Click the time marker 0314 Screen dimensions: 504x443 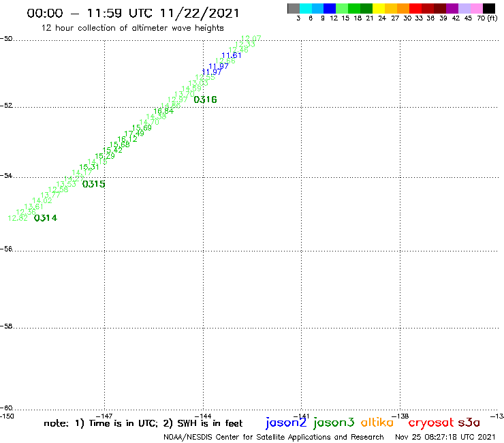pos(46,218)
